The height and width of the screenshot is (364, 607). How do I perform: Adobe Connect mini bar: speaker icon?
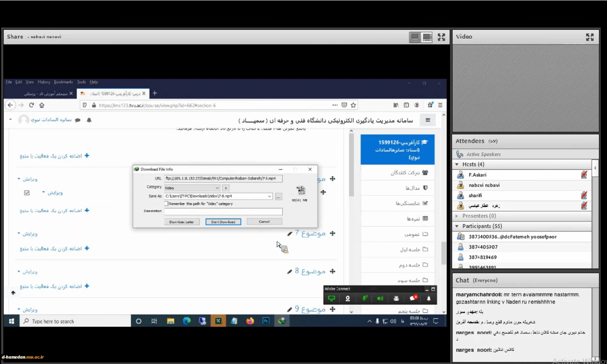click(x=380, y=298)
